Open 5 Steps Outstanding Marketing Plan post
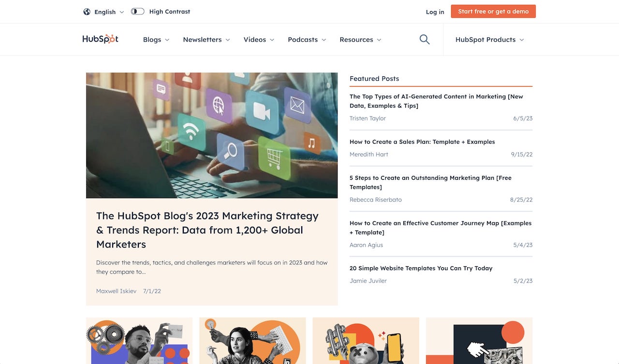619x364 pixels. (430, 182)
